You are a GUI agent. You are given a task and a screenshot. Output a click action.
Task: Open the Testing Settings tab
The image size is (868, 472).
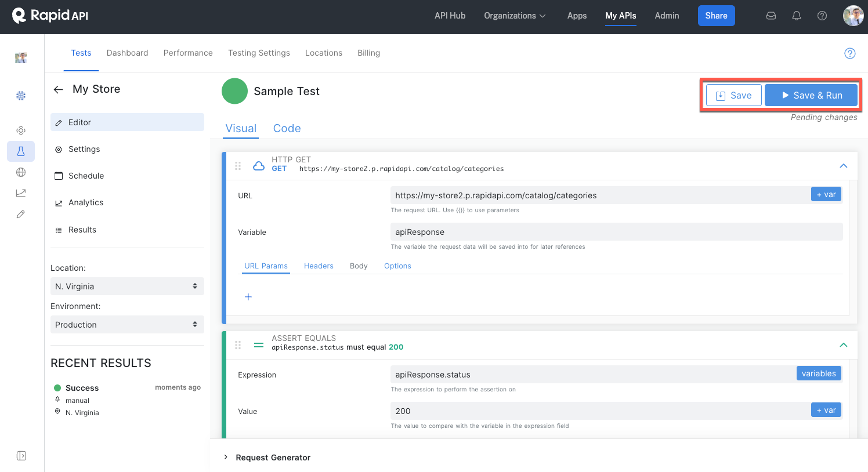[259, 53]
